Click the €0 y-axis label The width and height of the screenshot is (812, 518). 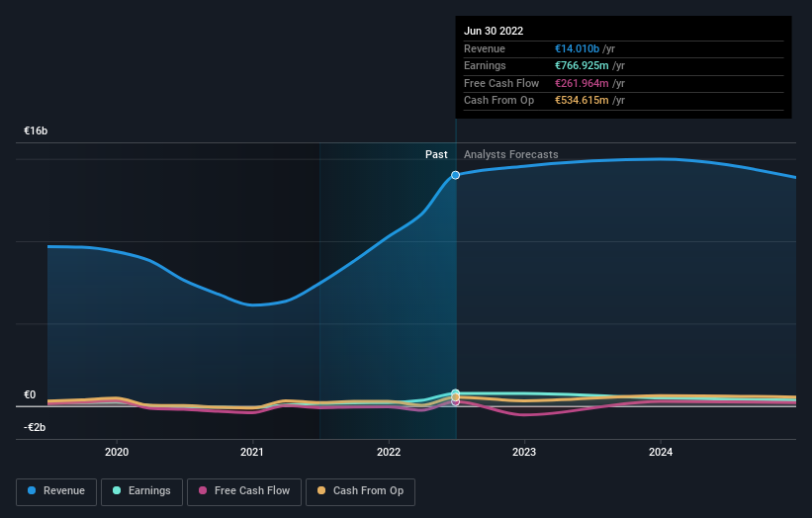point(30,394)
